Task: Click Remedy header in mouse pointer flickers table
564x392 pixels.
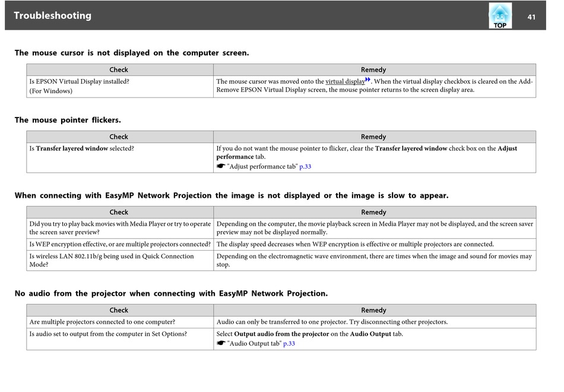Action: click(x=375, y=137)
